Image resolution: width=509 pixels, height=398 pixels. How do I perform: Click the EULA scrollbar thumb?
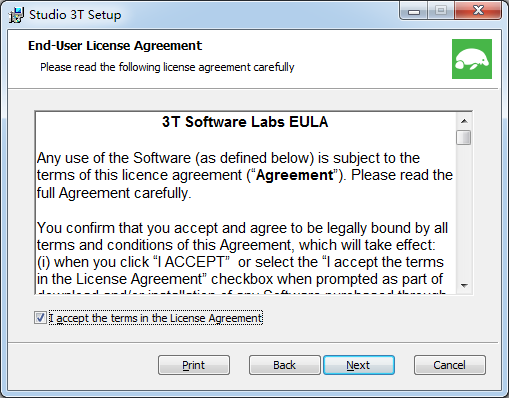pyautogui.click(x=464, y=137)
